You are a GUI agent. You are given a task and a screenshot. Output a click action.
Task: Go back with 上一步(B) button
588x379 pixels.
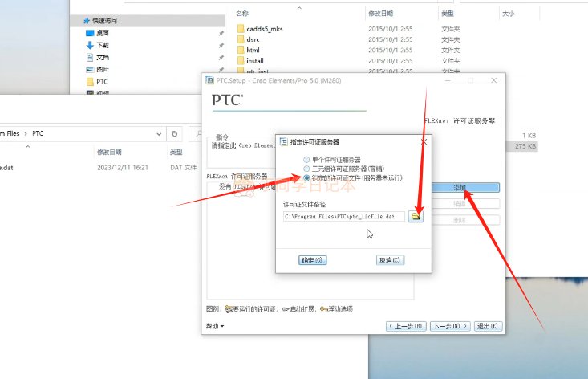406,326
